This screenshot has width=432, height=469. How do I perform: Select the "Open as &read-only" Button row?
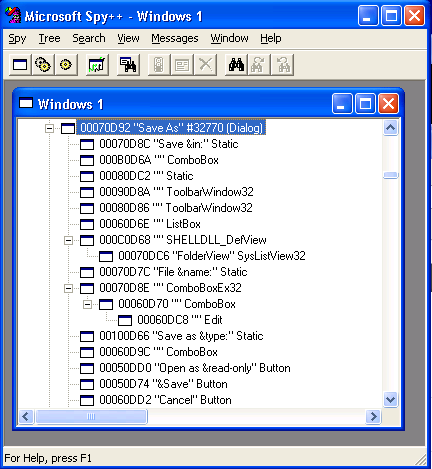(x=195, y=368)
